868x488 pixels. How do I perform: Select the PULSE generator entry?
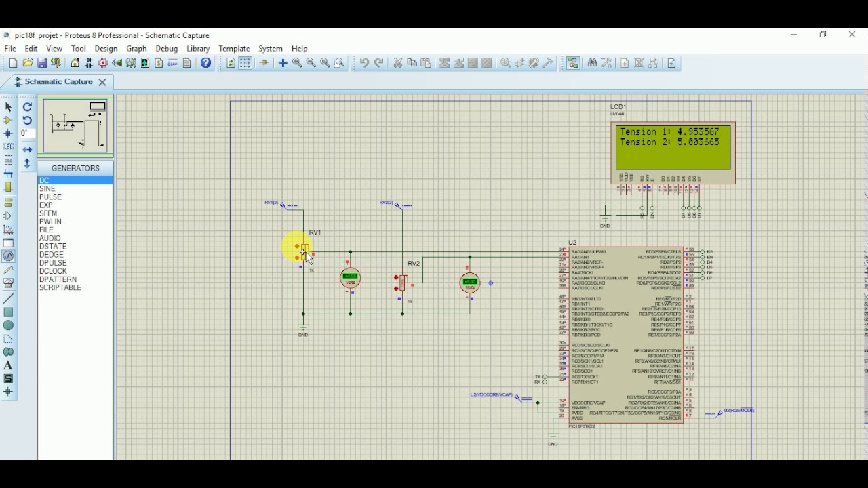[x=51, y=197]
